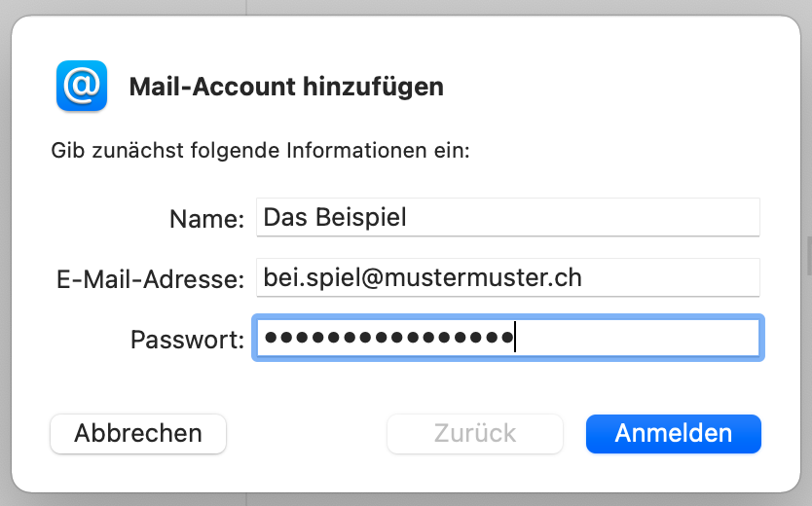Click the bei.spiel@mustermuster.ch address text
Screen dimensions: 812x506
(423, 278)
